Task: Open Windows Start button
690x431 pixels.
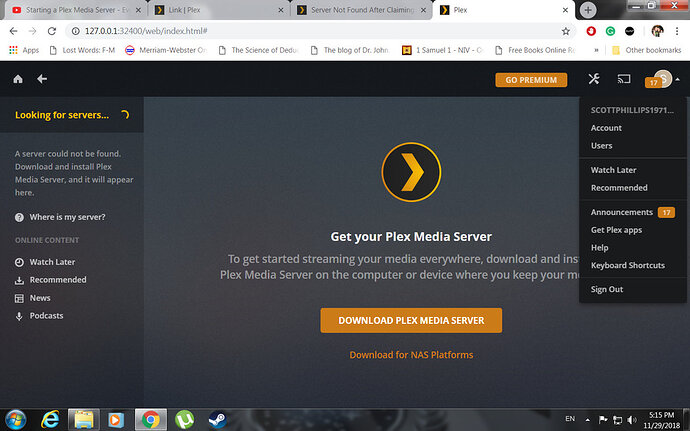Action: [x=15, y=420]
